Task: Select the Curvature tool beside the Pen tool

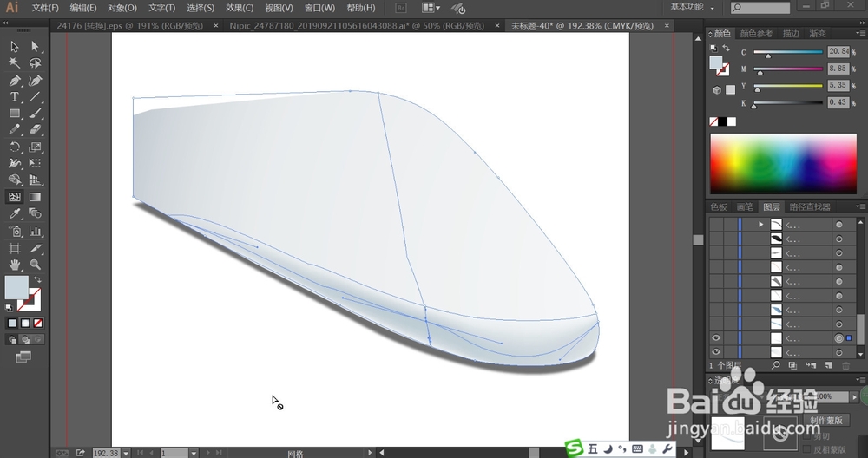Action: 36,81
